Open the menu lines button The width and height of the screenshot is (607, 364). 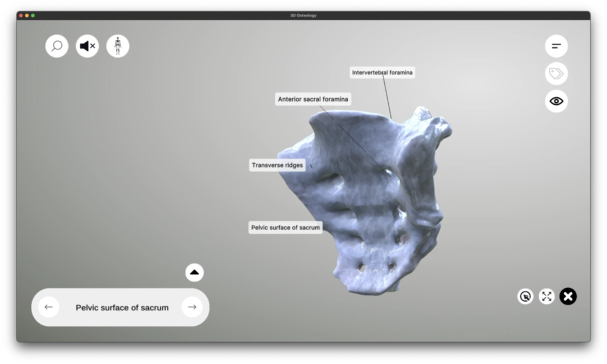click(556, 46)
